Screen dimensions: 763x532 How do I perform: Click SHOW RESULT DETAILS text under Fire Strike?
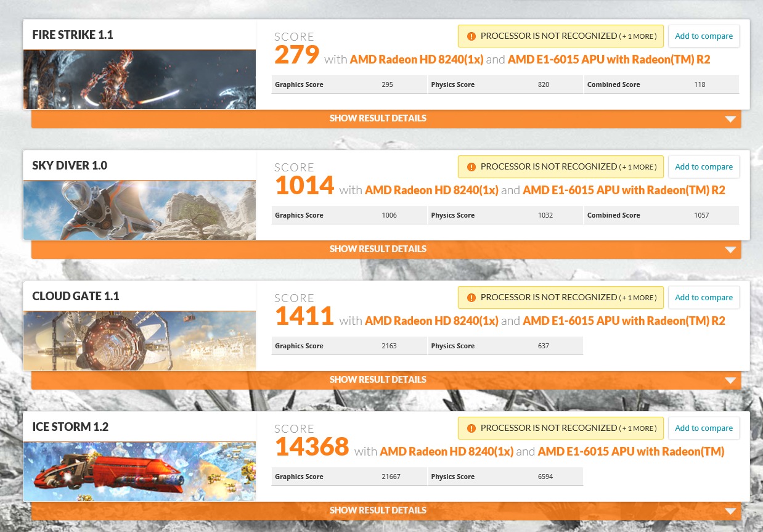(x=378, y=118)
